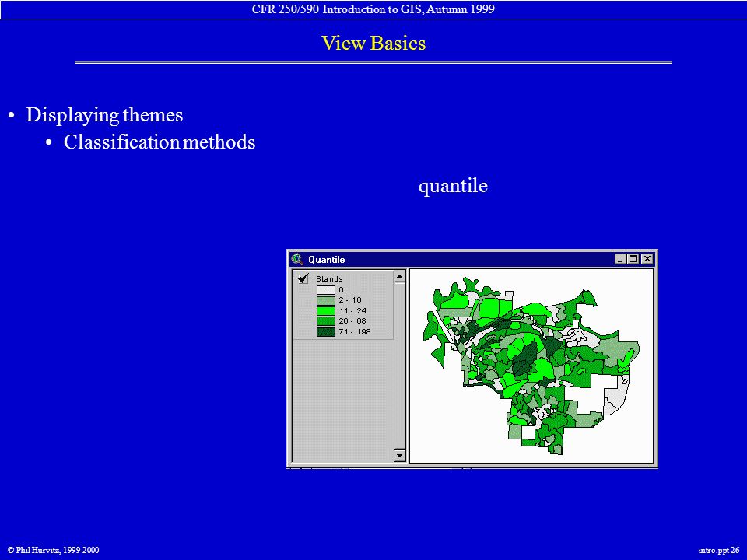Click the "71 - 198" legend label
Image resolution: width=747 pixels, height=560 pixels.
pos(355,331)
